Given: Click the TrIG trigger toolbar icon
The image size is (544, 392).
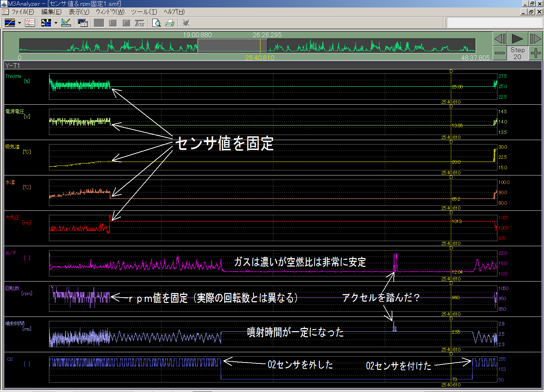Looking at the screenshot, I should pyautogui.click(x=139, y=23).
